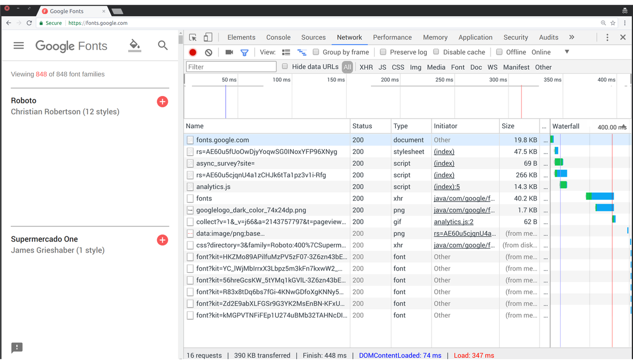The width and height of the screenshot is (633, 364).
Task: Add Supermercado One with red plus
Action: tap(162, 240)
